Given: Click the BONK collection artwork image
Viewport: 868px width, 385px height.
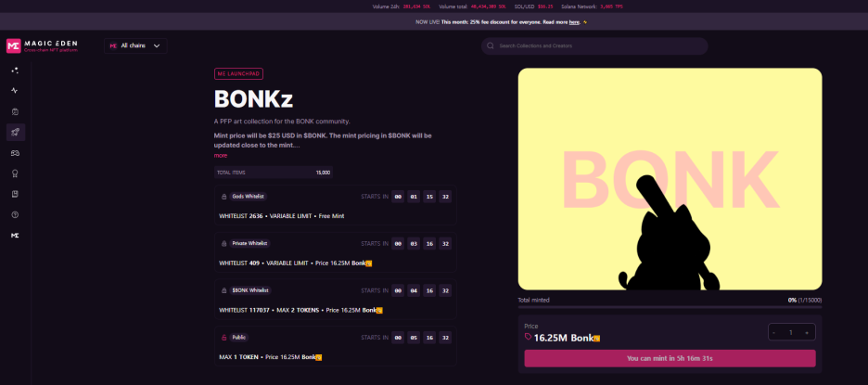Looking at the screenshot, I should pos(670,179).
